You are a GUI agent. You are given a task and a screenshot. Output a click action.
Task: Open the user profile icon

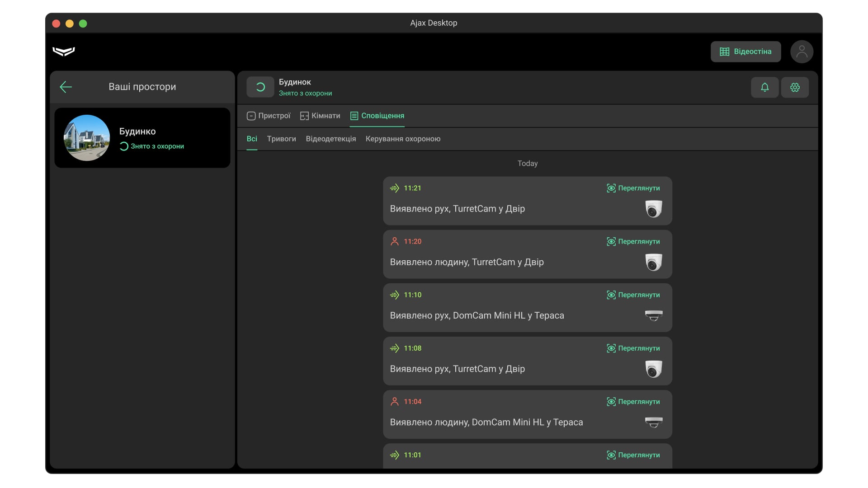[x=802, y=52]
